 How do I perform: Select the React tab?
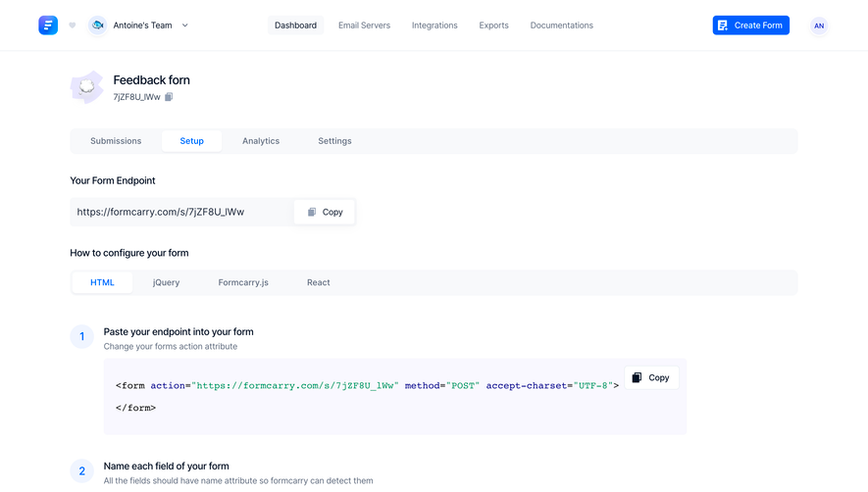[x=319, y=282]
